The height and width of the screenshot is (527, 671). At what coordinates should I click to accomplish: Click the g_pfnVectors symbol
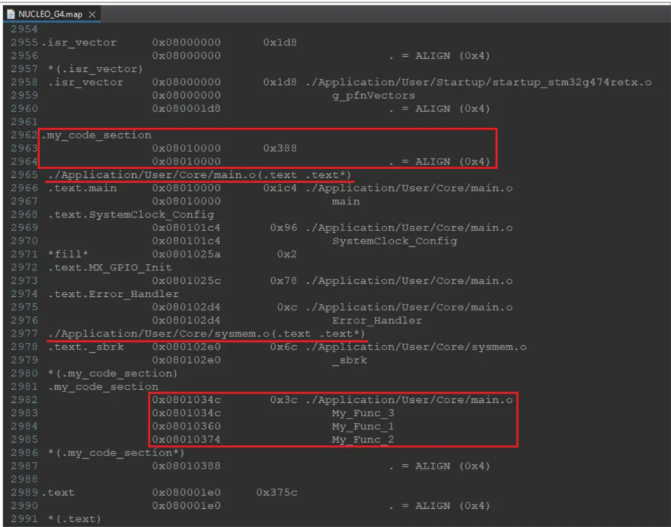[x=374, y=95]
